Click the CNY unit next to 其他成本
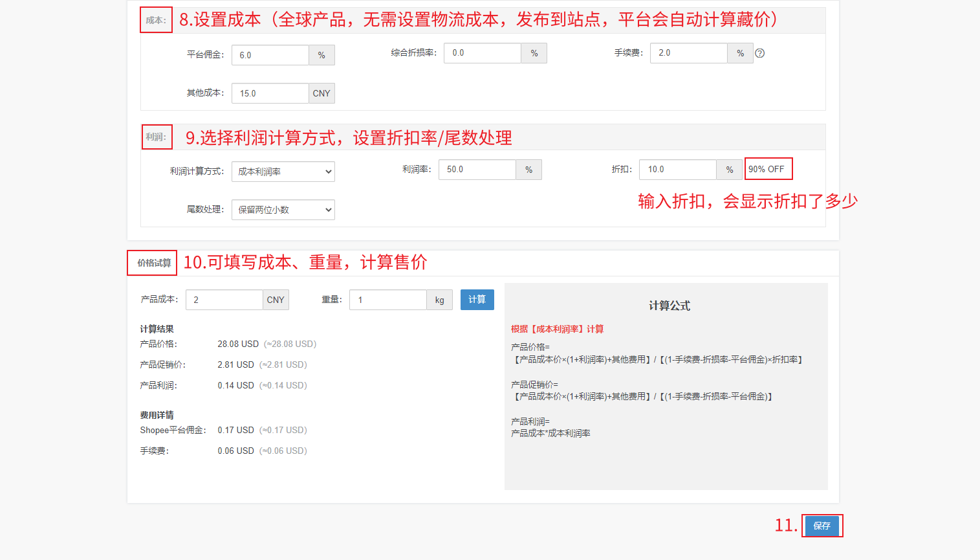 321,93
